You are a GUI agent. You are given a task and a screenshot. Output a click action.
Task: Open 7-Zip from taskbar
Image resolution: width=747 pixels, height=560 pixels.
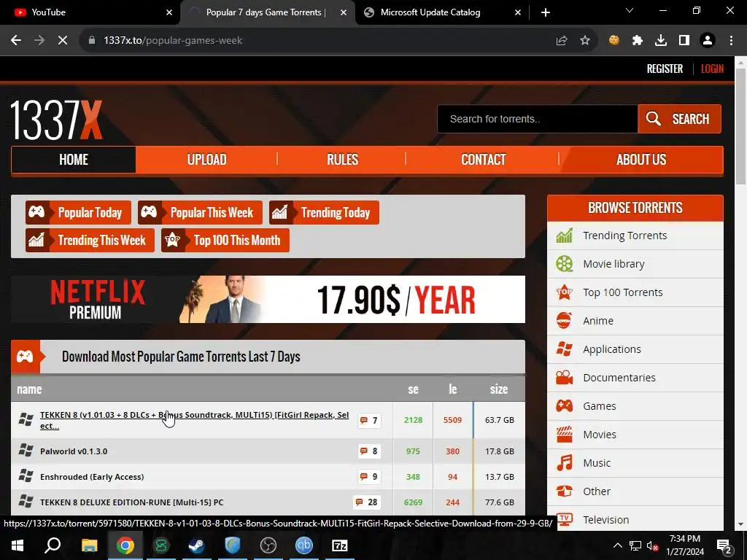click(339, 545)
